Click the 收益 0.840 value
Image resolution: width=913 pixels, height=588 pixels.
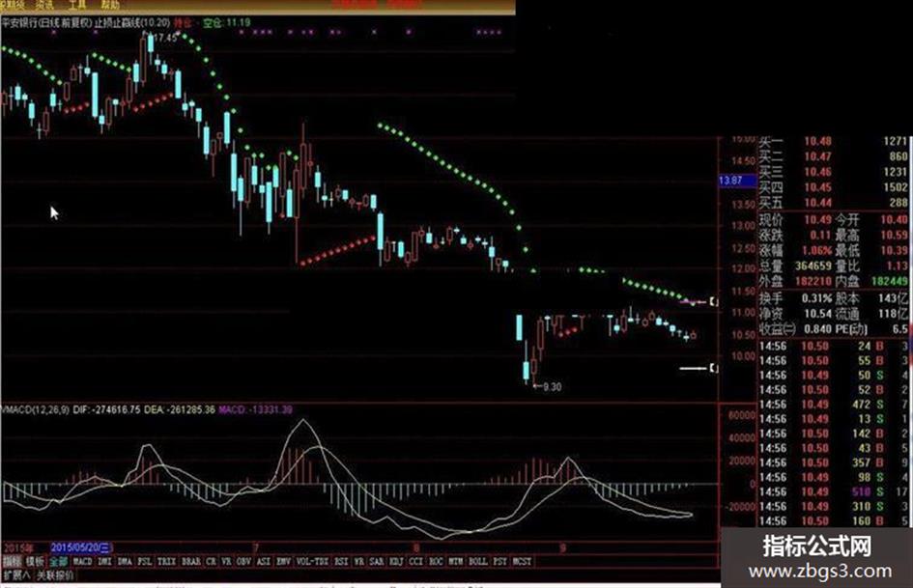coord(817,329)
